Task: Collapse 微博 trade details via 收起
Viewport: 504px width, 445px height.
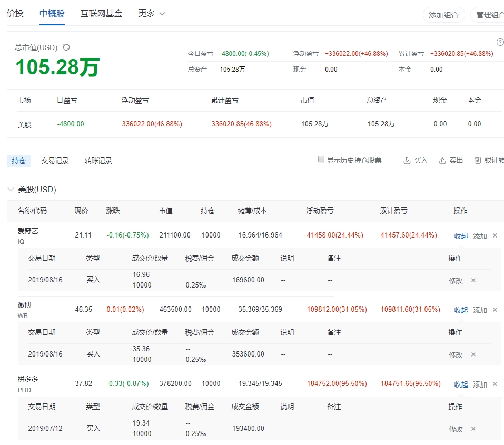Action: (461, 310)
